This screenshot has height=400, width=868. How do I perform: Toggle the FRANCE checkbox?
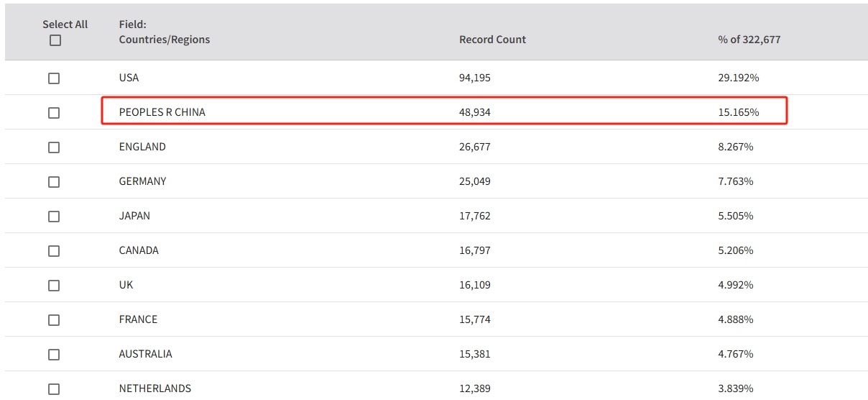click(54, 320)
